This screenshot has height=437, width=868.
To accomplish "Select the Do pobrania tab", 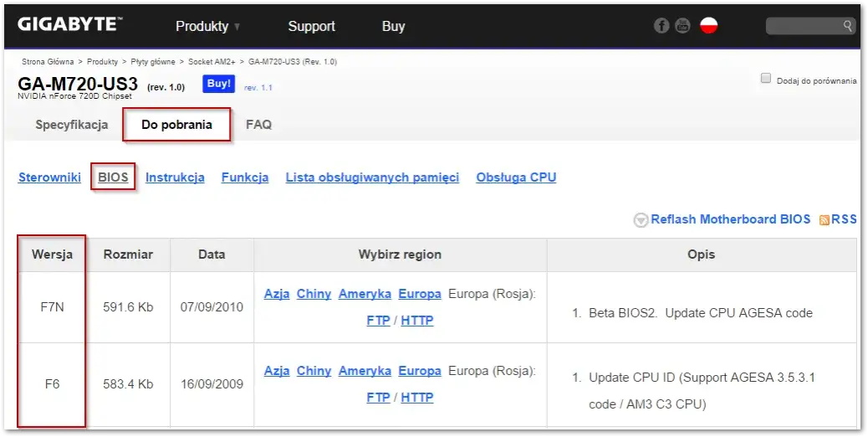I will coord(176,125).
